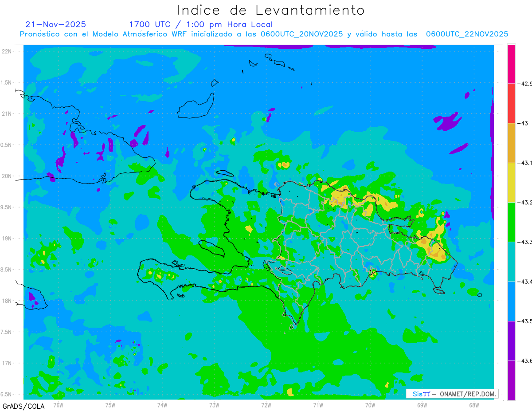Screen dimensions: 532x411
Task: Choose the green legend swatch between -43.2 and -43.3
Action: [511, 222]
